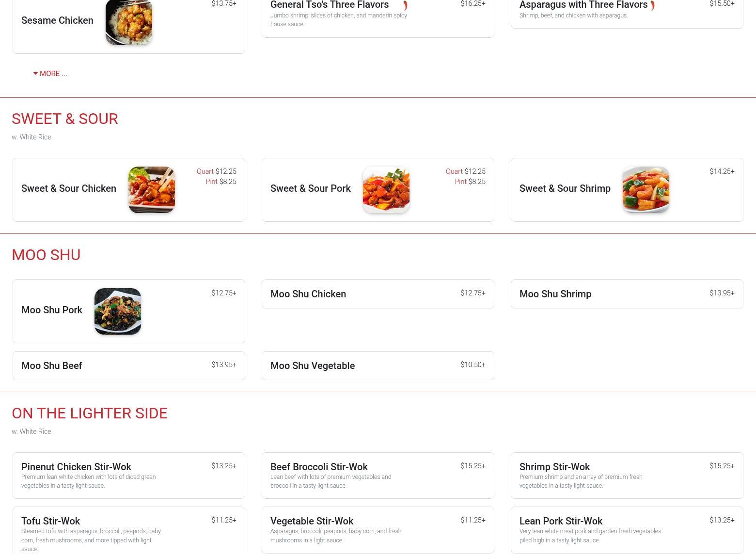Select the Moo Shu Chicken item
The image size is (756, 554).
378,294
